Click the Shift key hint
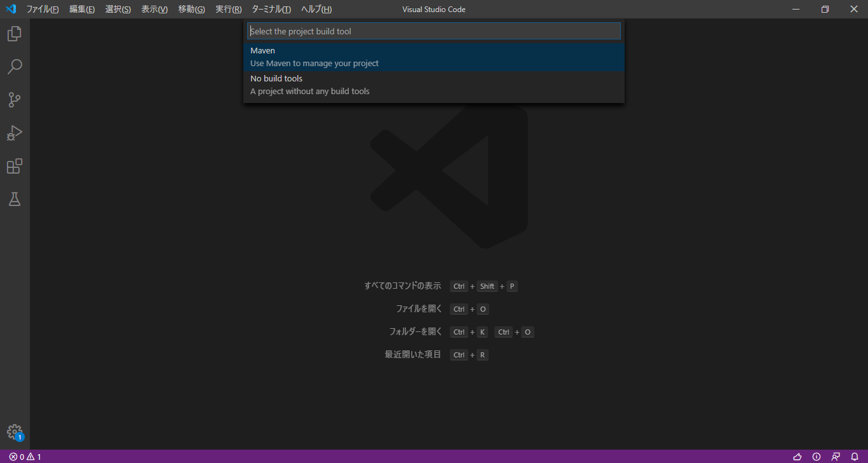 [x=487, y=286]
